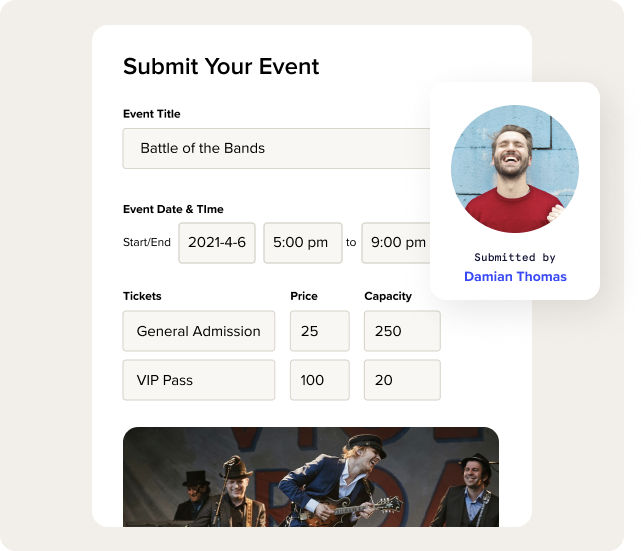The width and height of the screenshot is (641, 551).
Task: Click the Event Title label
Action: tap(152, 114)
